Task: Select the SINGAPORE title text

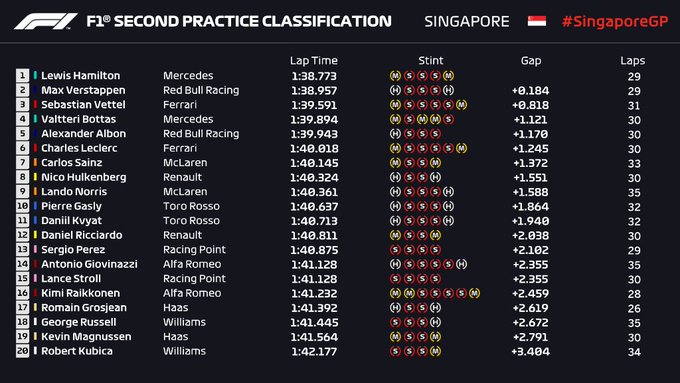Action: [467, 21]
